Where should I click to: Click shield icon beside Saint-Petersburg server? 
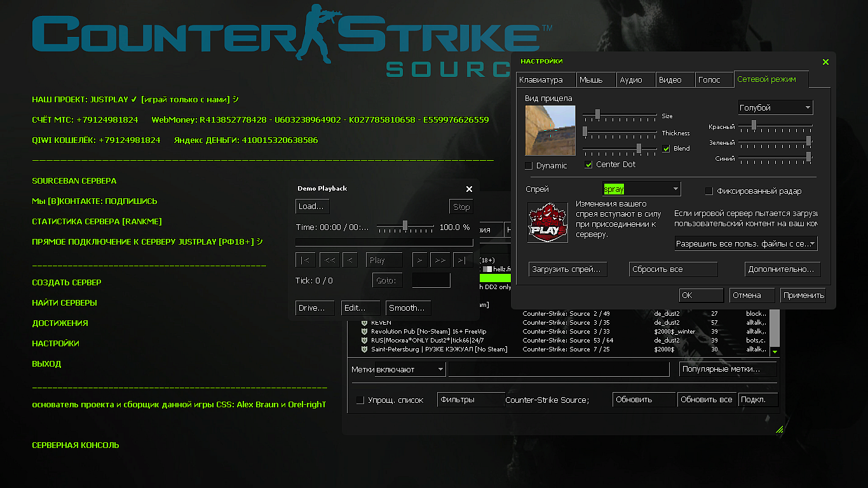coord(365,349)
